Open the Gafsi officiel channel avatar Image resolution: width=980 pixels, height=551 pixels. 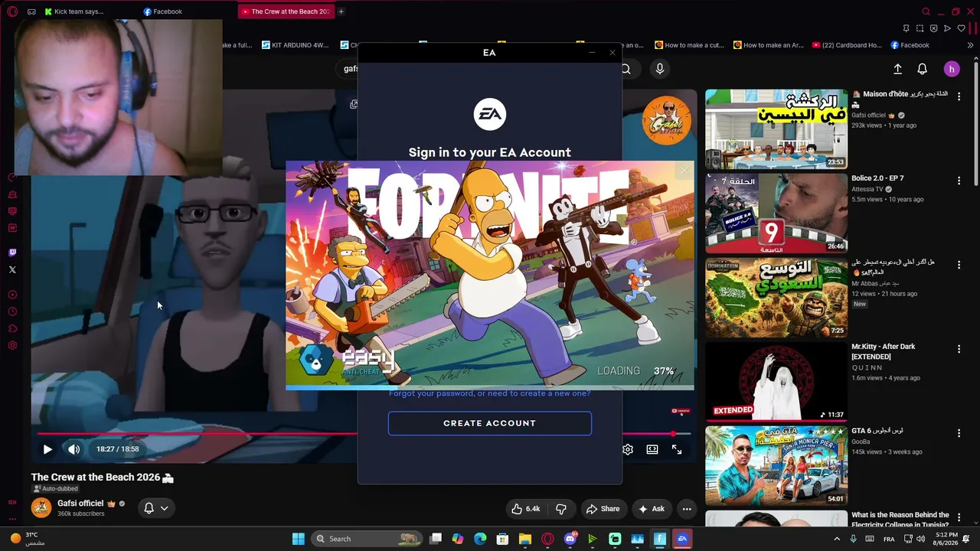[x=41, y=507]
